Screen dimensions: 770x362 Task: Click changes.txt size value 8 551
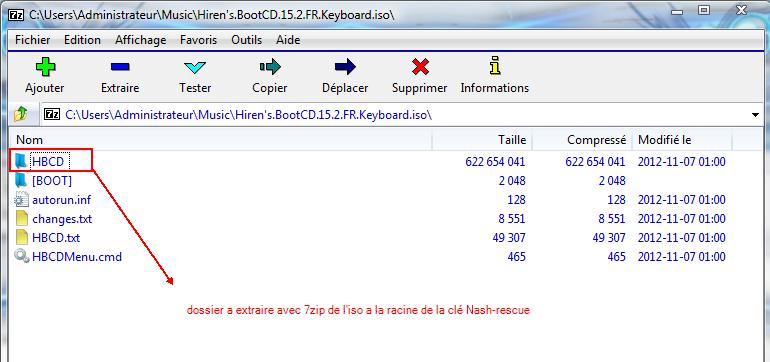click(x=512, y=219)
